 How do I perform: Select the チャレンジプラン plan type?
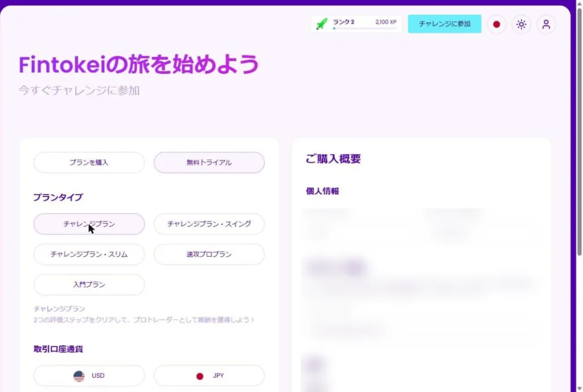[x=89, y=224]
